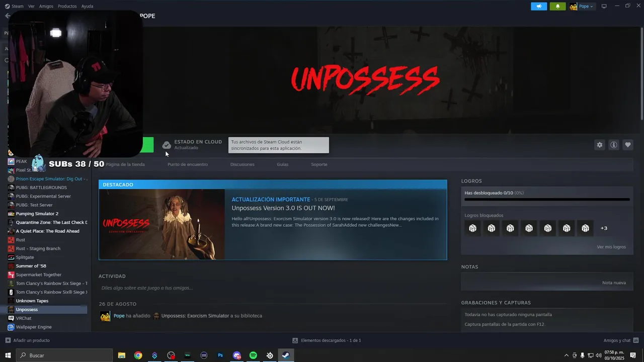
Task: Switch to Discusiones tab
Action: (x=243, y=164)
